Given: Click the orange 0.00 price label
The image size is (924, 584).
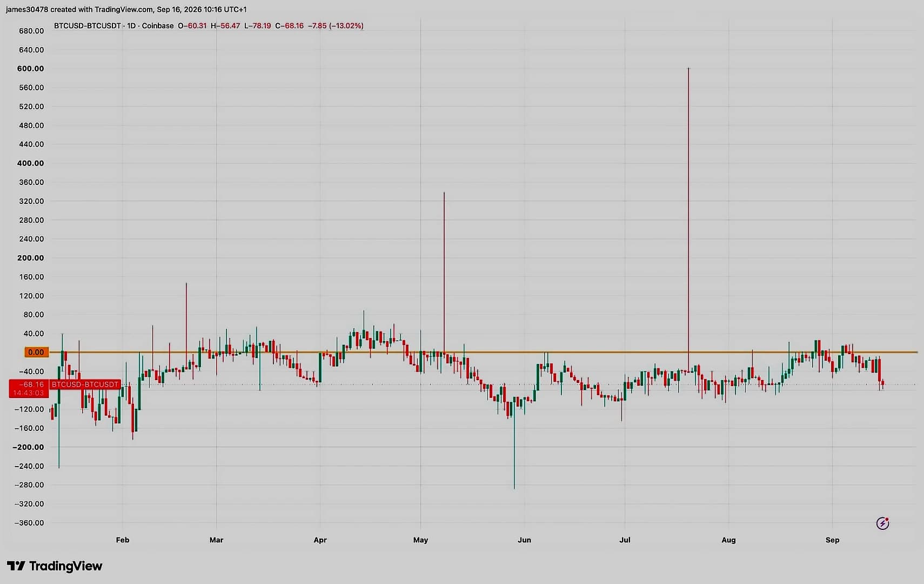Looking at the screenshot, I should pyautogui.click(x=36, y=352).
